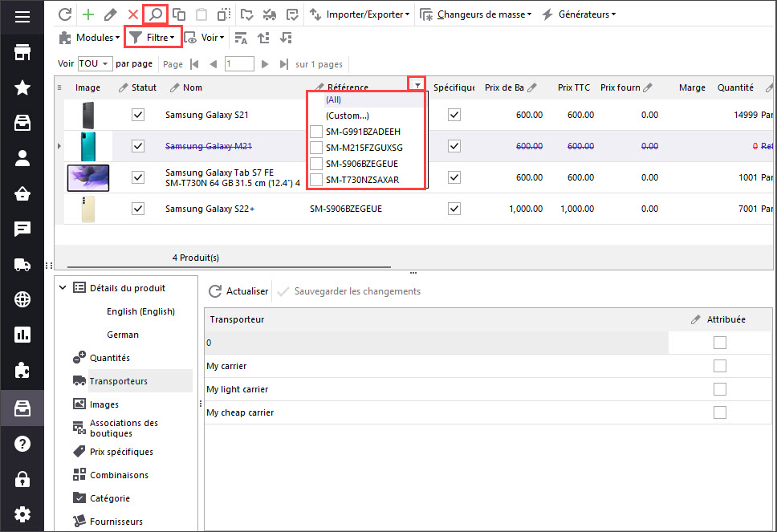Open shipping via the sidebar truck icon
777x532 pixels.
[x=22, y=265]
